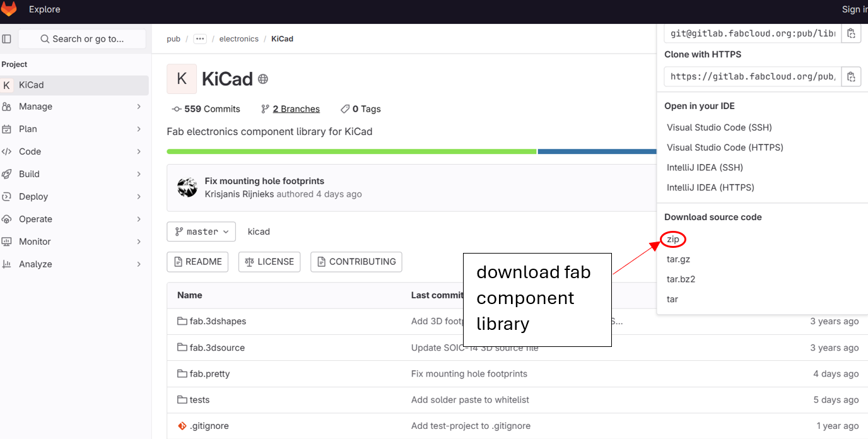Click the Monitor screen icon
Screen dimensions: 868x439
pyautogui.click(x=6, y=242)
